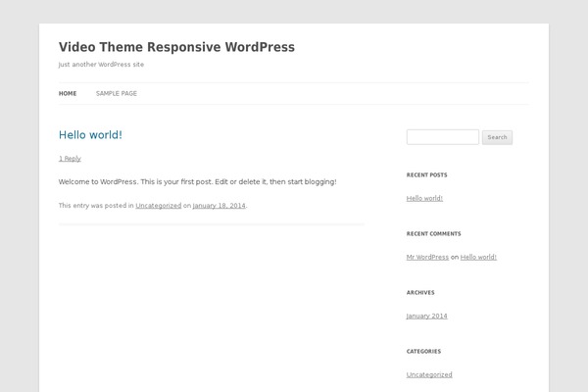
Task: Open Hello world! under Recent Comments
Action: pos(478,257)
